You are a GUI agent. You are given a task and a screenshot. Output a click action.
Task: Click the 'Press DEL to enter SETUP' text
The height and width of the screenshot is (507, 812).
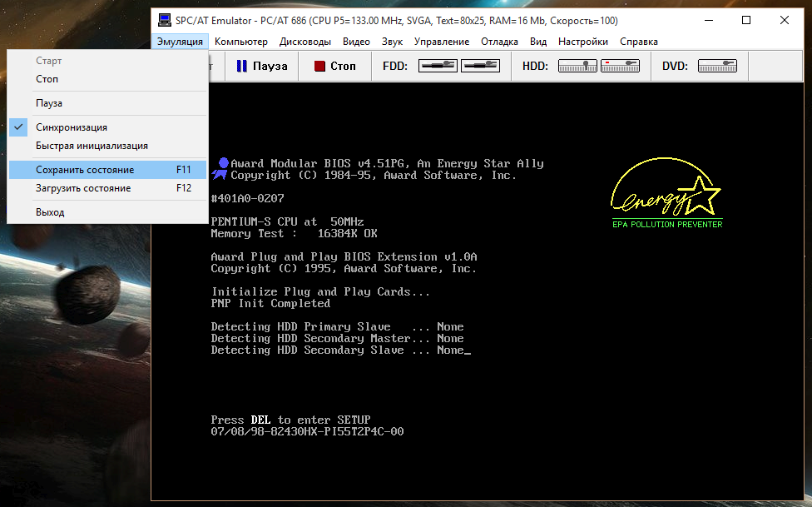pos(290,420)
